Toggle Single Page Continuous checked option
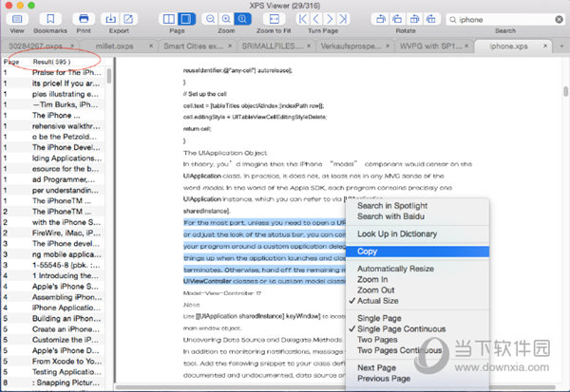This screenshot has width=570, height=392. tap(417, 328)
